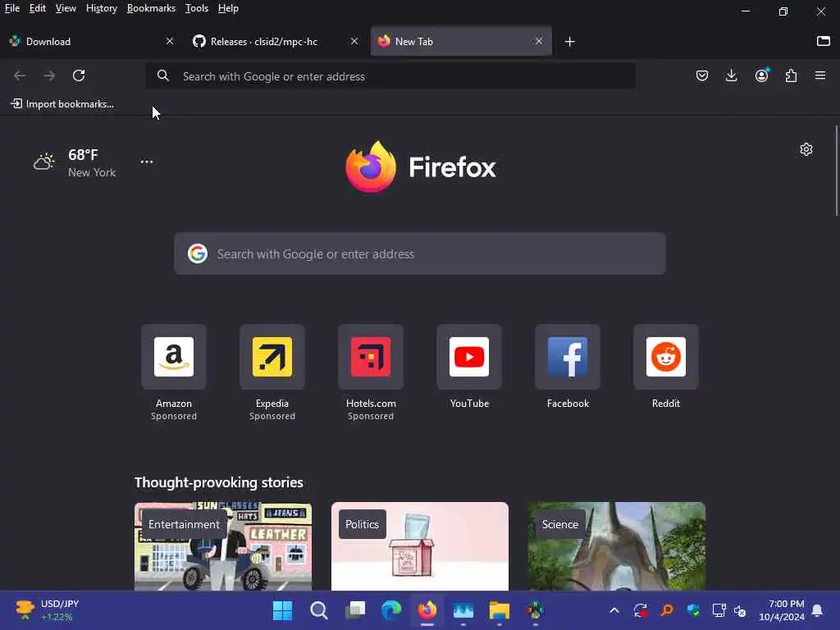Open the Help menu
Screen dimensions: 840x630
point(228,8)
